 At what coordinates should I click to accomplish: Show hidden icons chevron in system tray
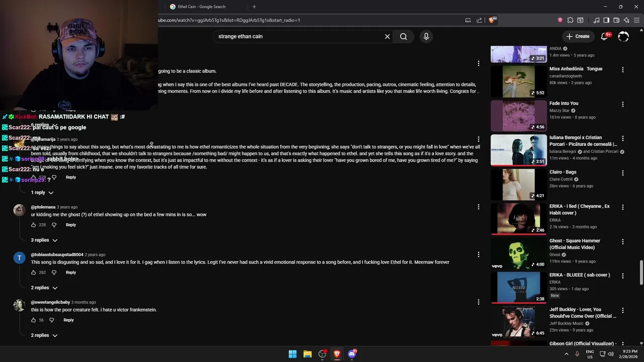point(566,354)
